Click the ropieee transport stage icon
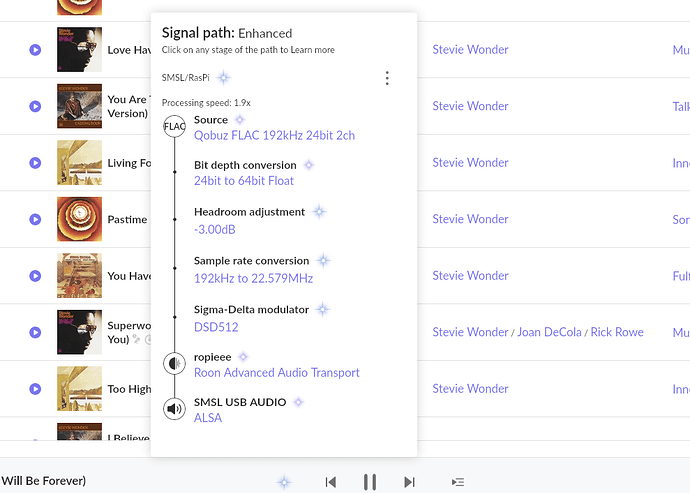The width and height of the screenshot is (690, 493). 174,364
